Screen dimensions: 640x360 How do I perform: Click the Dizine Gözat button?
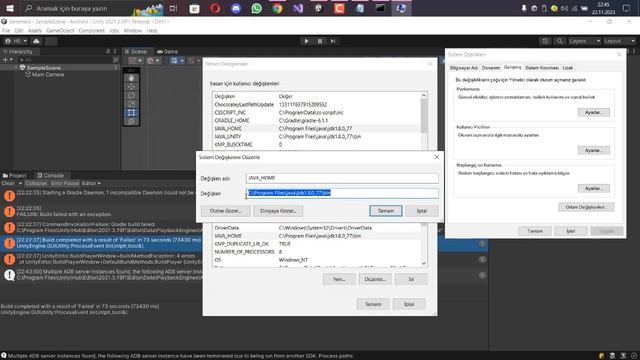click(x=225, y=211)
